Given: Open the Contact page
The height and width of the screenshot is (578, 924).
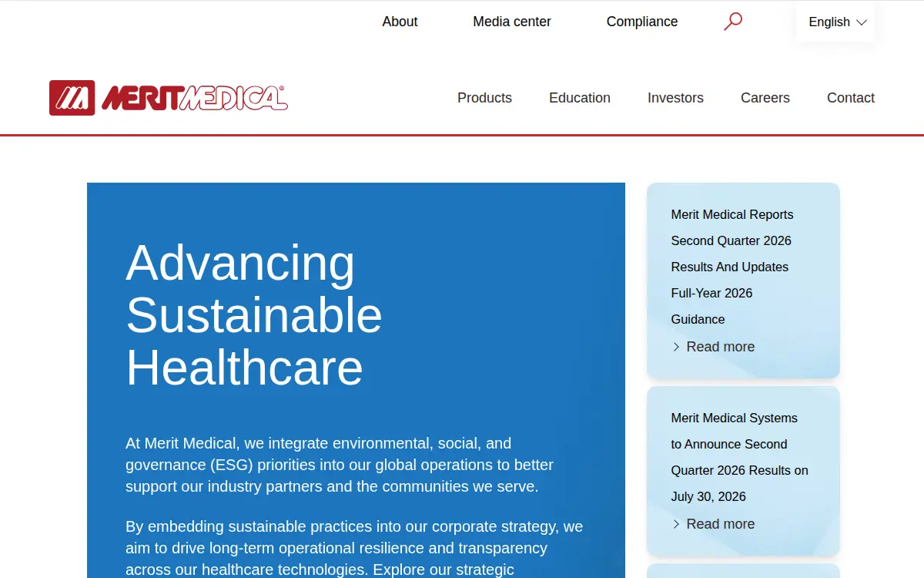Looking at the screenshot, I should 851,98.
